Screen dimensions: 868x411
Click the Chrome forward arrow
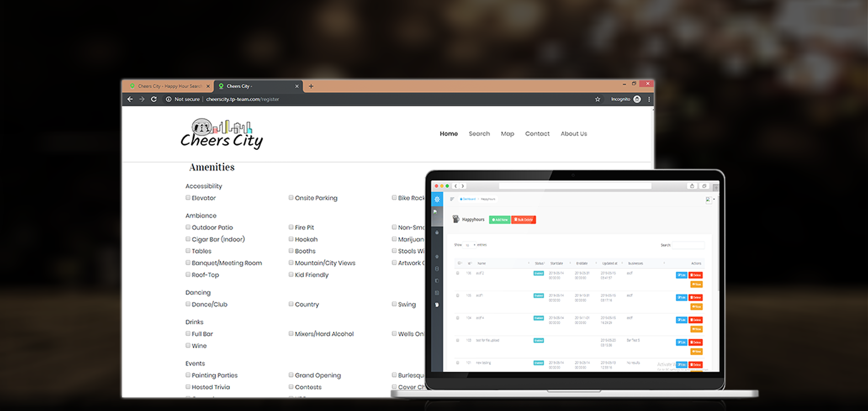point(142,99)
